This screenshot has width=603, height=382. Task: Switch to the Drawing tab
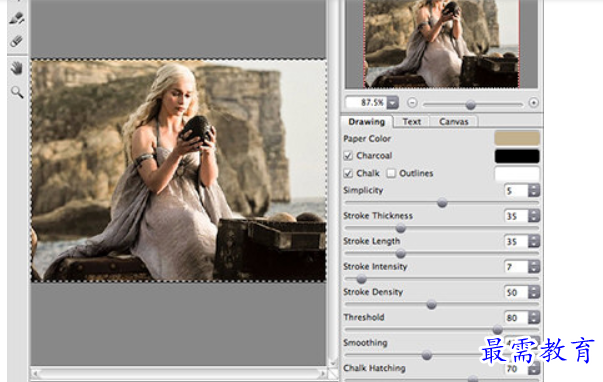click(x=366, y=122)
